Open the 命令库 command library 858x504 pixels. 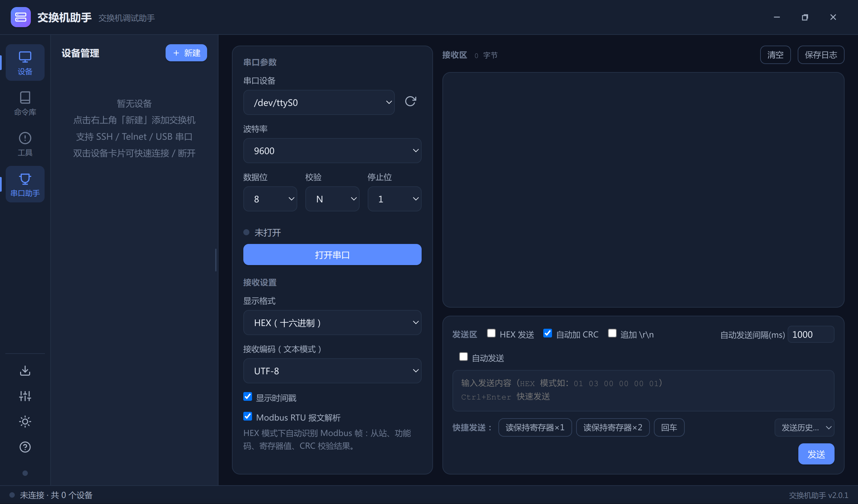(x=25, y=103)
